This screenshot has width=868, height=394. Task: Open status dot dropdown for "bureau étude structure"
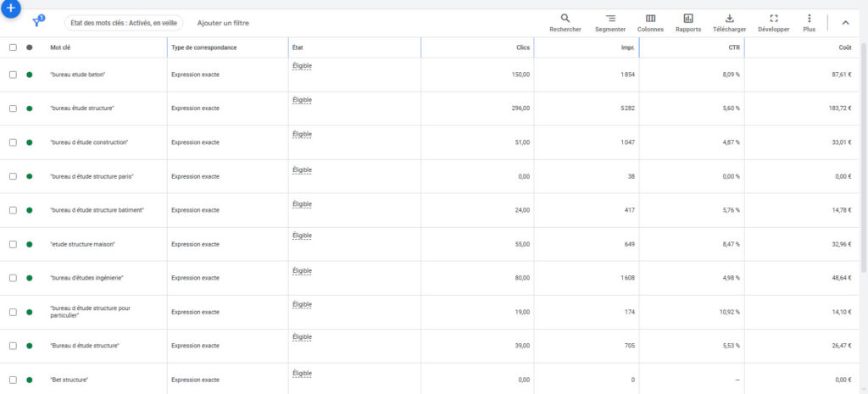pos(30,108)
